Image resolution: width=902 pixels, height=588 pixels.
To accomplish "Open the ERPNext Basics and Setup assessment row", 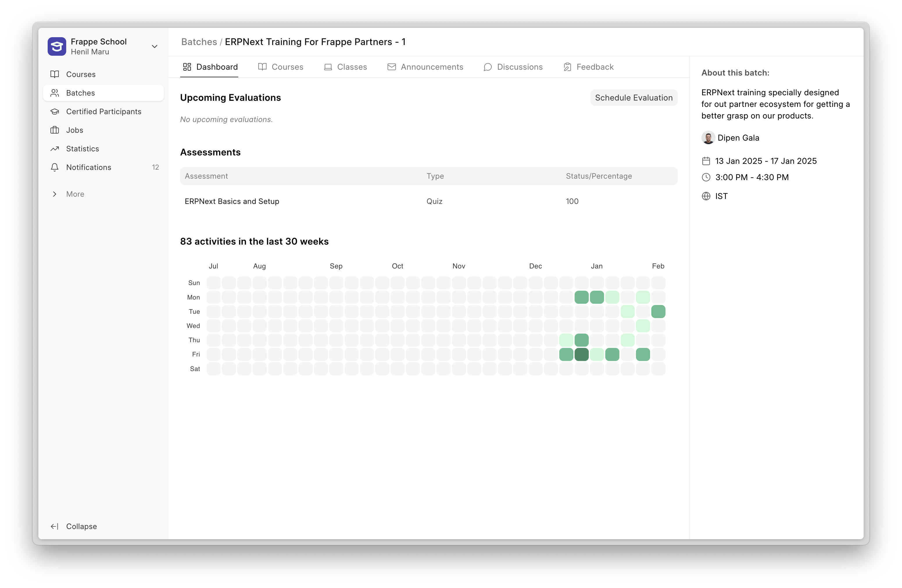I will [232, 201].
